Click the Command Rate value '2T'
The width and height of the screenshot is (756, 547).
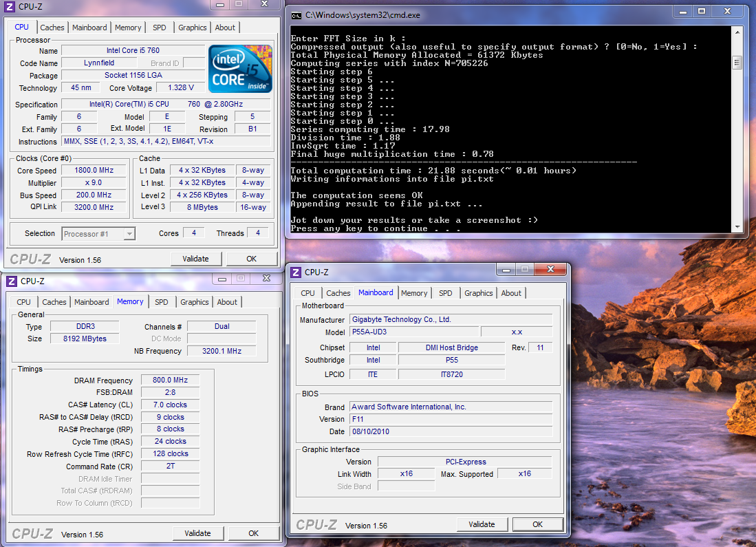click(170, 466)
